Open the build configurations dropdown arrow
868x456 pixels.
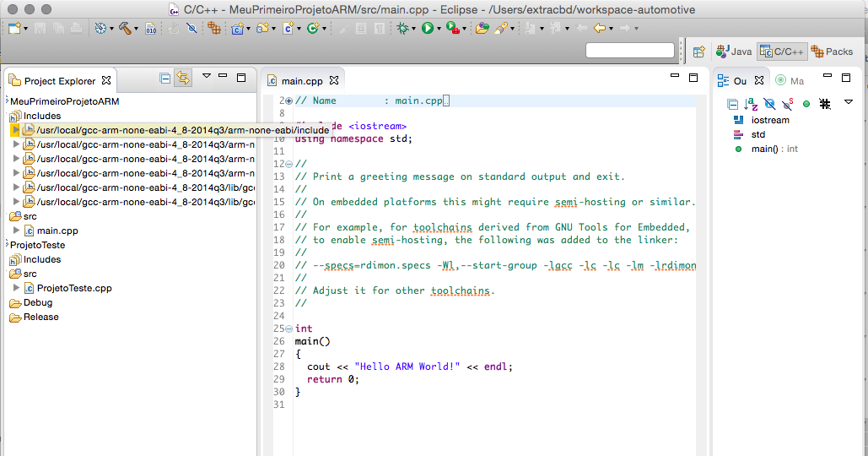tap(111, 28)
